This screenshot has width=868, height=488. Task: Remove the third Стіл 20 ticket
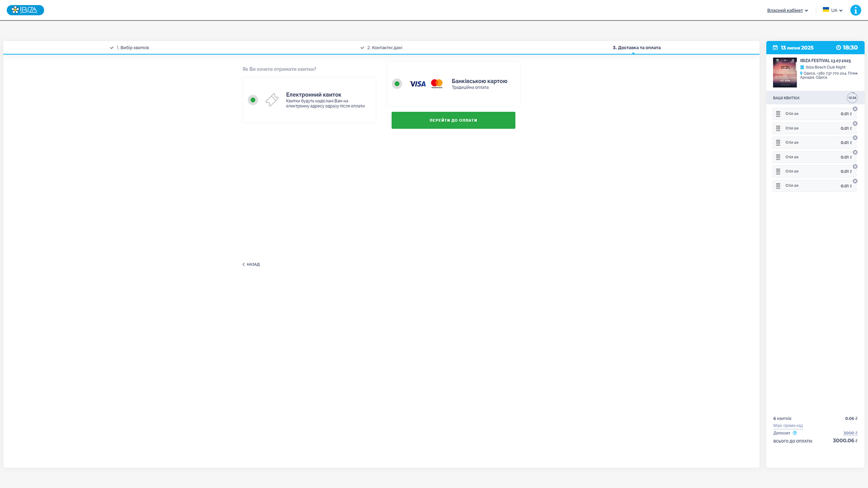[855, 138]
